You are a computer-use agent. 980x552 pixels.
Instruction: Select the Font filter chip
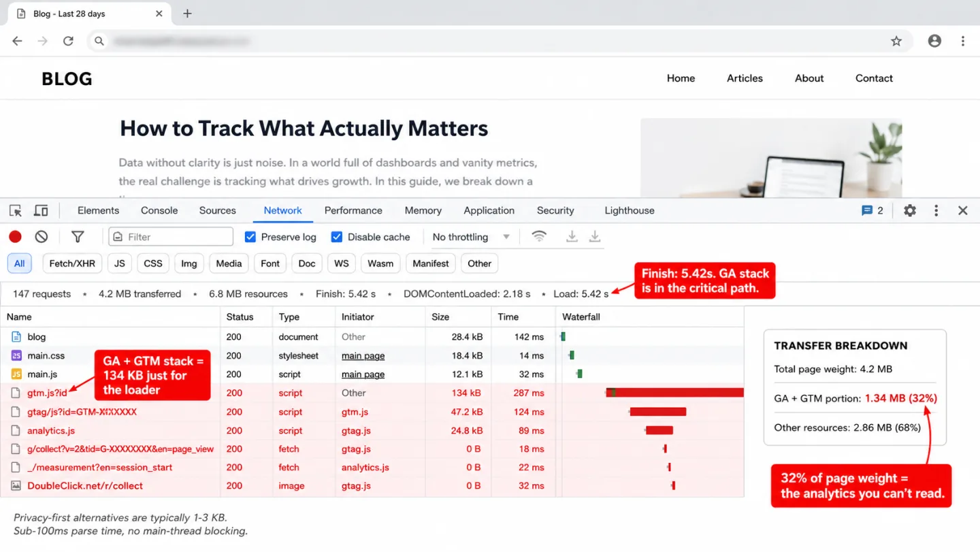tap(270, 263)
